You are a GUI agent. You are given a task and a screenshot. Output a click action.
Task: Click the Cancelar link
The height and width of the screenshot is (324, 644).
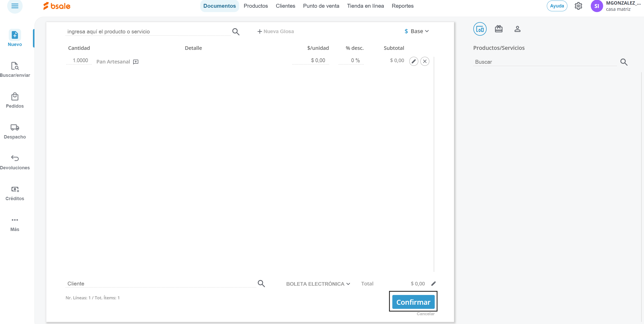coord(425,314)
